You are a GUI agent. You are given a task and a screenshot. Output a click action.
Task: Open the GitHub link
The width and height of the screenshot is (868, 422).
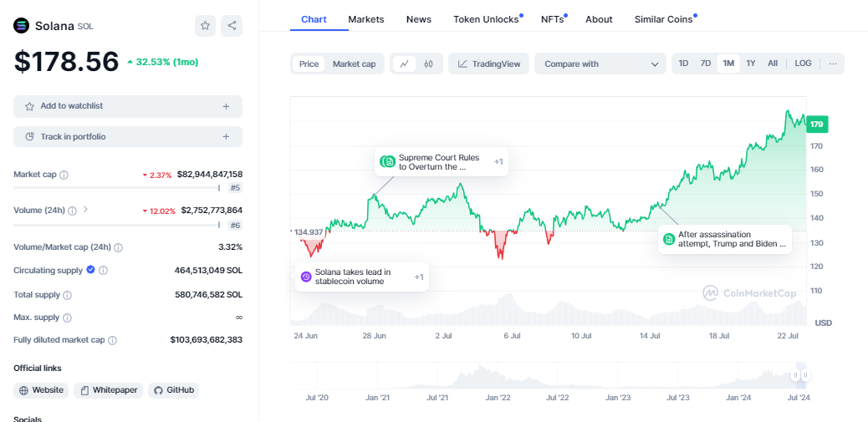pos(173,390)
